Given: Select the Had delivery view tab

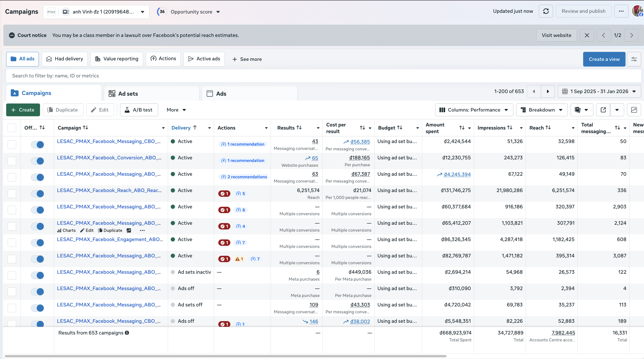Looking at the screenshot, I should click(64, 59).
